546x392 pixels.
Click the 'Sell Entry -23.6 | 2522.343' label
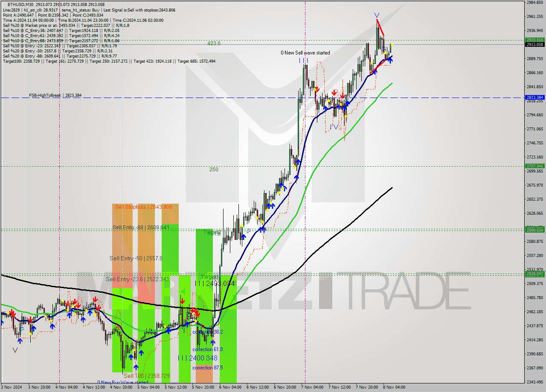coord(137,279)
